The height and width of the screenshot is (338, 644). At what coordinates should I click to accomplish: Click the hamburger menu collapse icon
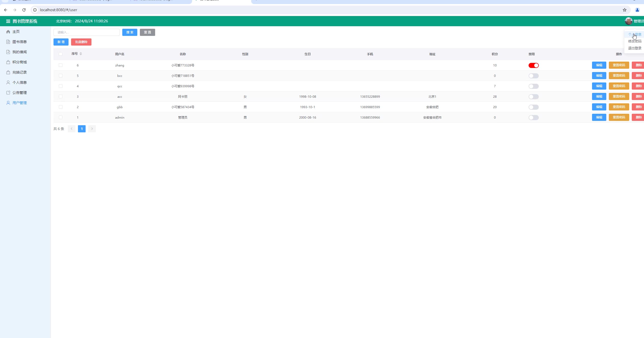(8, 21)
